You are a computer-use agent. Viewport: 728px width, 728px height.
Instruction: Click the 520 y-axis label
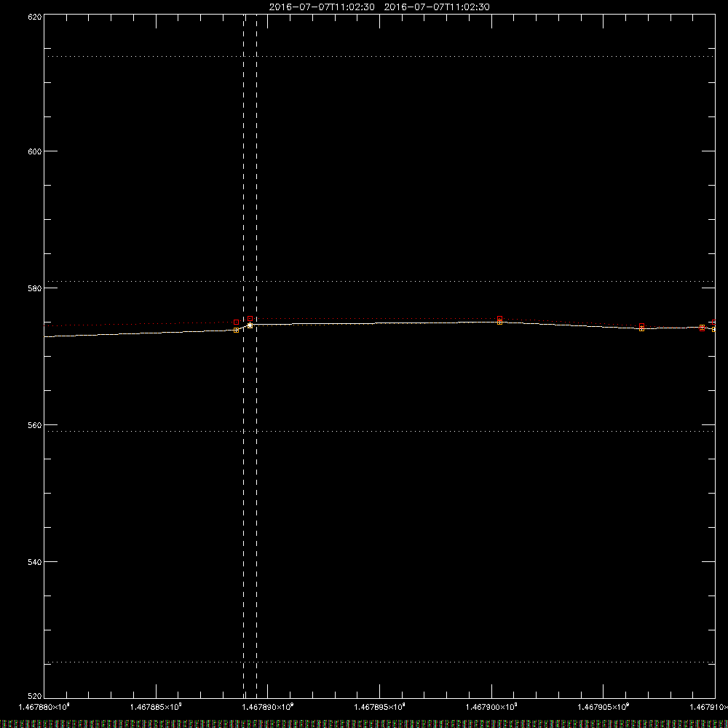pos(35,696)
